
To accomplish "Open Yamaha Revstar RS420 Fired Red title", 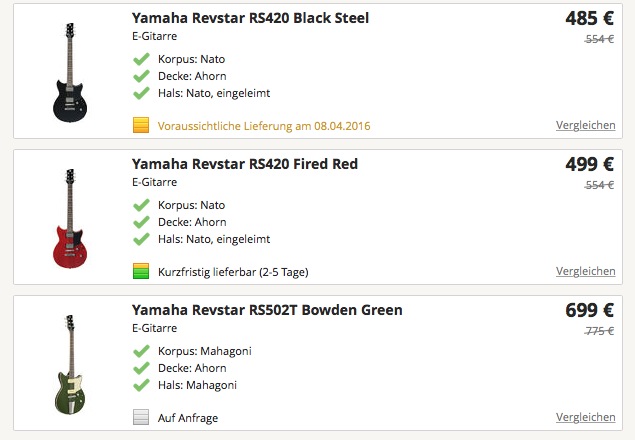I will coord(245,164).
